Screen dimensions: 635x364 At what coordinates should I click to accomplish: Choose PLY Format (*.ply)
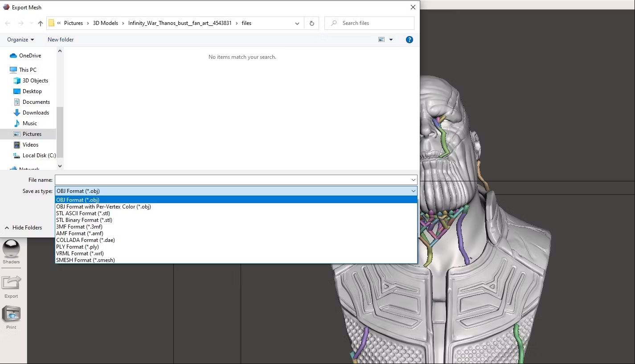point(236,247)
